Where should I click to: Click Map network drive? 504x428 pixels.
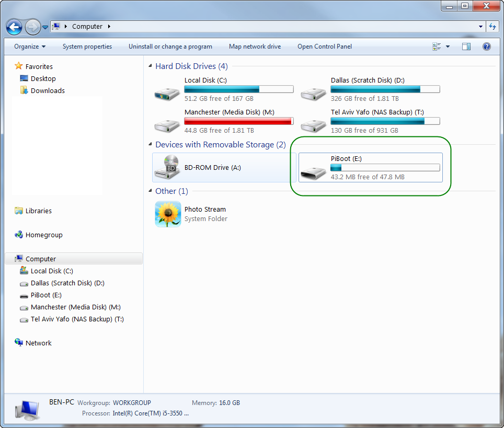255,47
